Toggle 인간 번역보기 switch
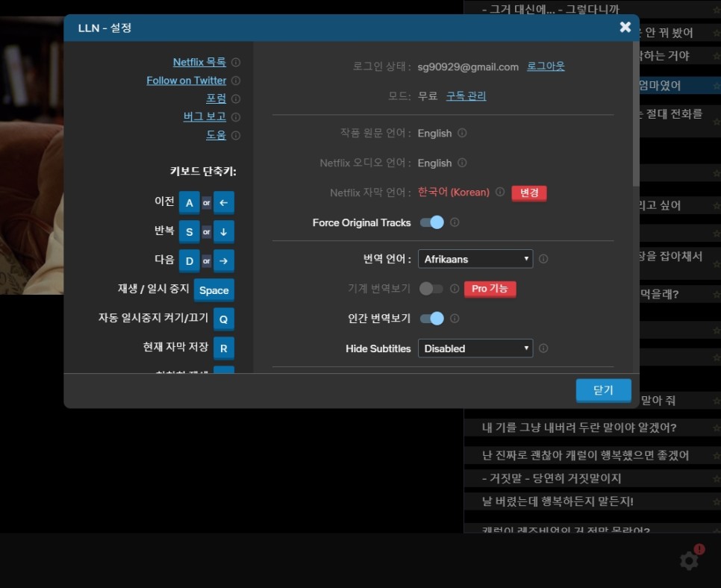This screenshot has height=588, width=721. [x=431, y=318]
